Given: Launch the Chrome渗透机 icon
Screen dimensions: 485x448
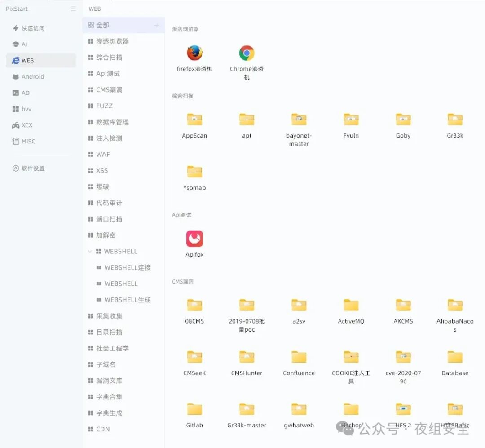Looking at the screenshot, I should coord(247,53).
